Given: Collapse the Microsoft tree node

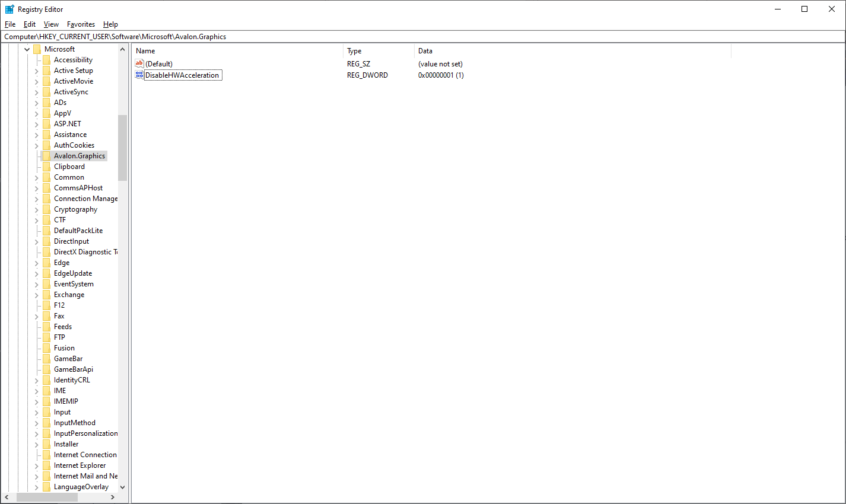Looking at the screenshot, I should point(27,49).
